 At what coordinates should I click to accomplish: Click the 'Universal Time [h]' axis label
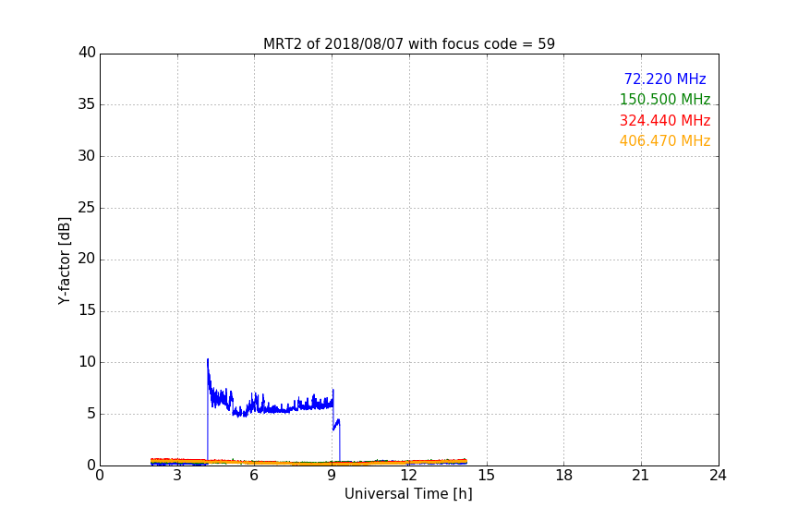pyautogui.click(x=408, y=494)
